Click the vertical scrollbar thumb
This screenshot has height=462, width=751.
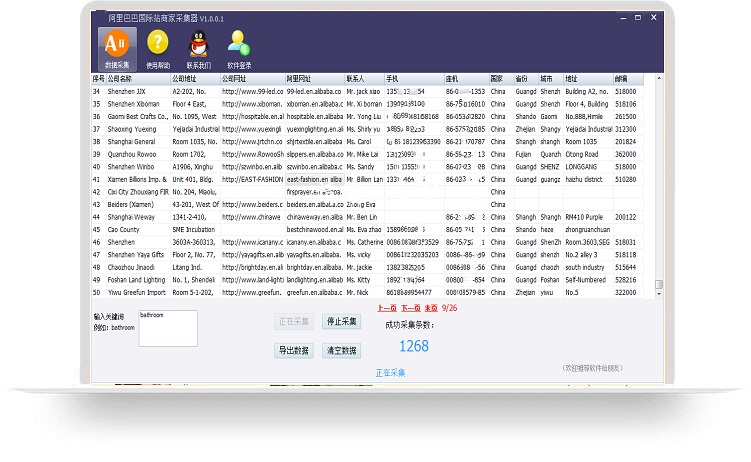pos(659,284)
